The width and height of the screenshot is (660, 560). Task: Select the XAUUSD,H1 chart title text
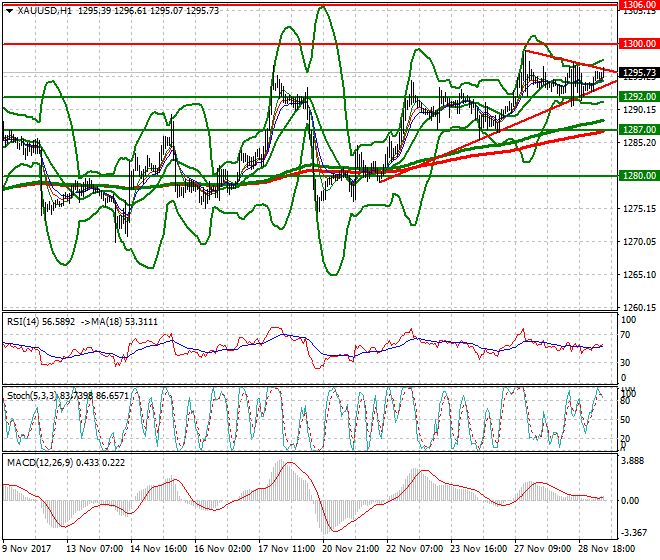click(45, 11)
